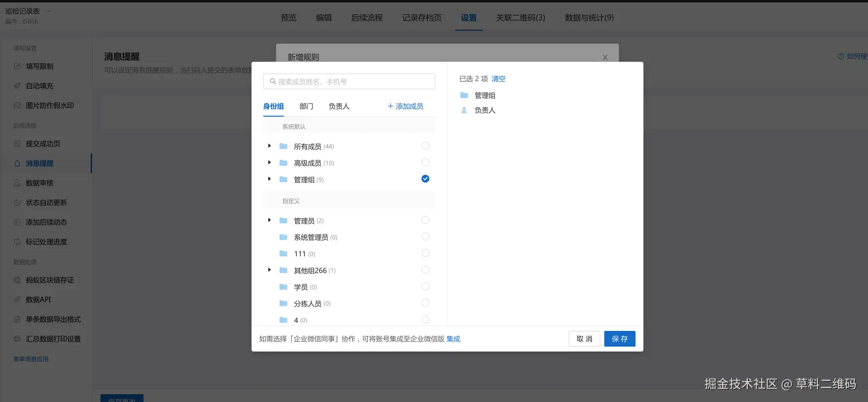Click the 图片防作假水印 icon
The image size is (868, 402).
coord(17,105)
